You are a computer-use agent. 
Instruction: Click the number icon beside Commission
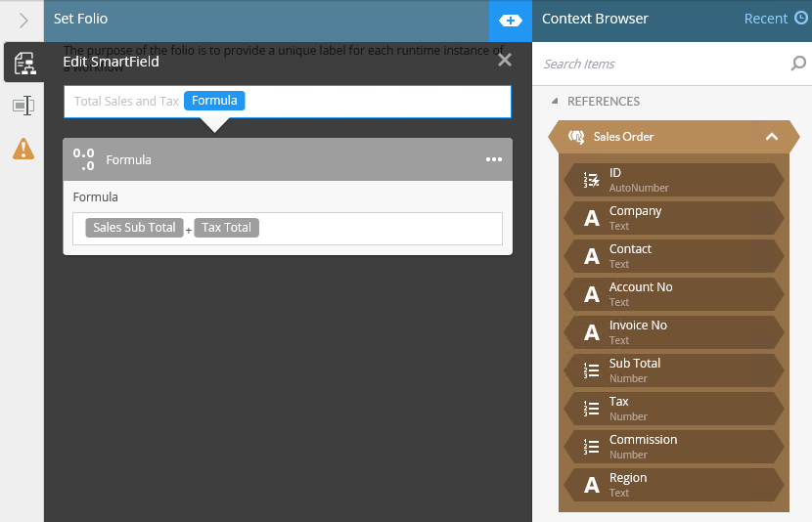[592, 447]
